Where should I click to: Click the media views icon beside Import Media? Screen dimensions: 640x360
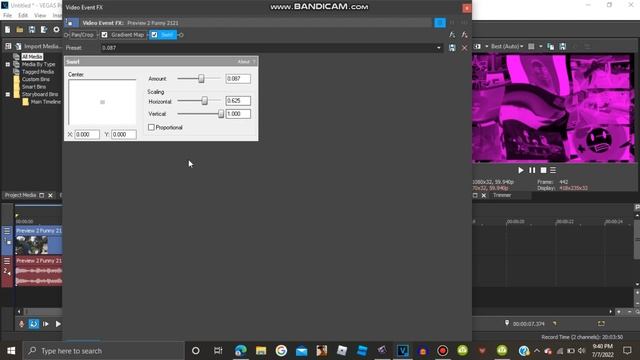tap(8, 46)
